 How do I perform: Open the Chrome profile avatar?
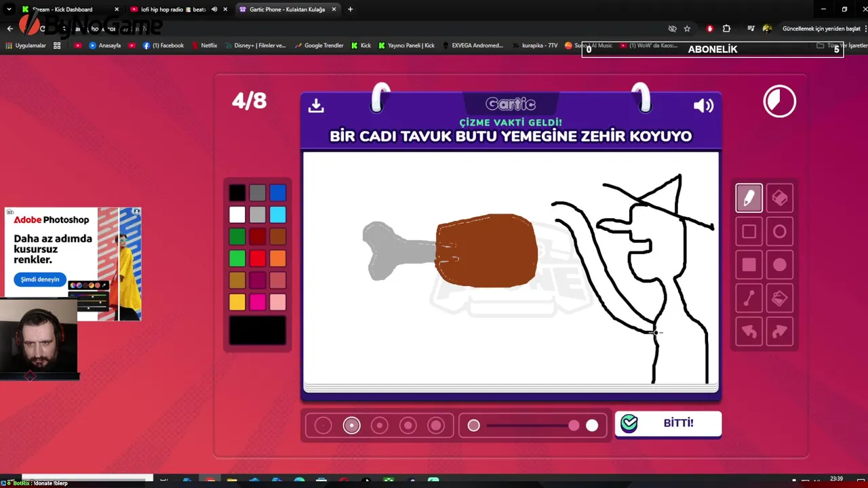point(767,28)
